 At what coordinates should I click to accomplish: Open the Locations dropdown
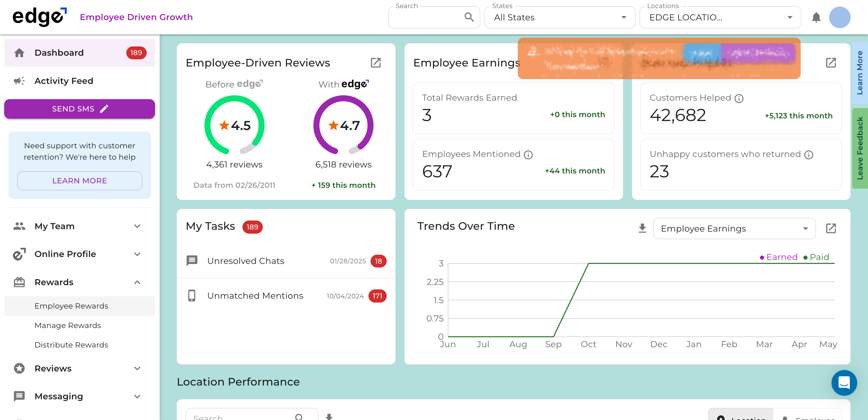[x=720, y=17]
